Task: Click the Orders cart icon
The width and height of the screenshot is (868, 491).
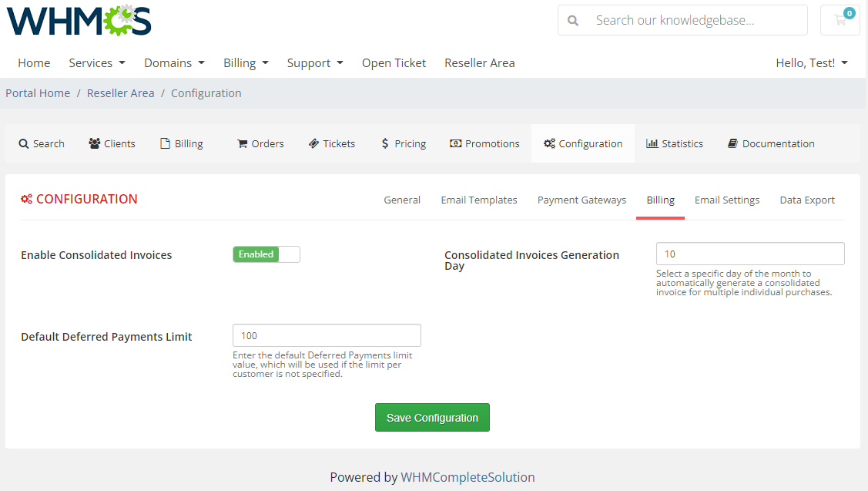Action: pos(241,143)
